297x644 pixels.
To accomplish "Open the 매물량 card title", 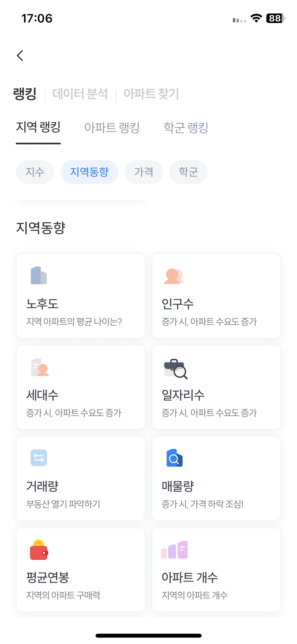I will [x=178, y=486].
